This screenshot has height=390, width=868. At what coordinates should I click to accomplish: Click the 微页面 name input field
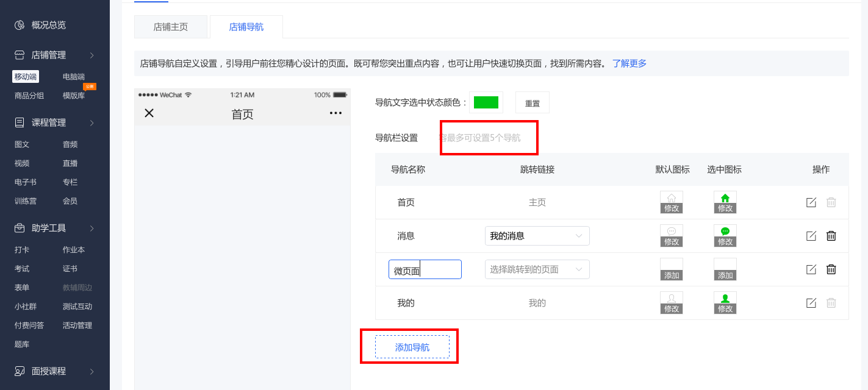coord(425,269)
